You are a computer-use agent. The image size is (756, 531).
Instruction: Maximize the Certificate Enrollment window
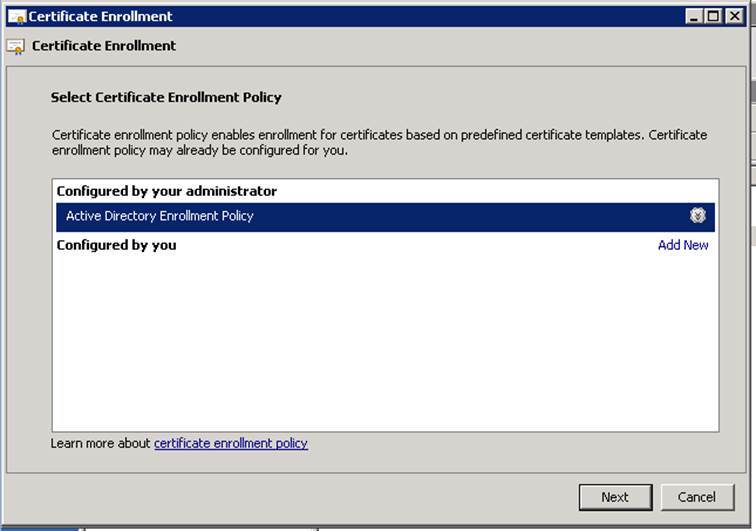pyautogui.click(x=712, y=17)
